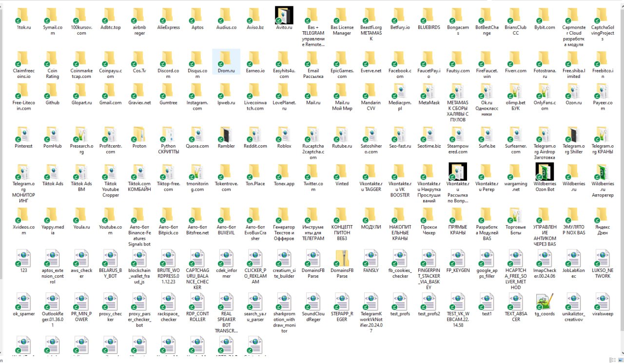Screen dimensions: 624x364
Task: Select the Bas License Manager folder icon
Action: click(x=342, y=15)
